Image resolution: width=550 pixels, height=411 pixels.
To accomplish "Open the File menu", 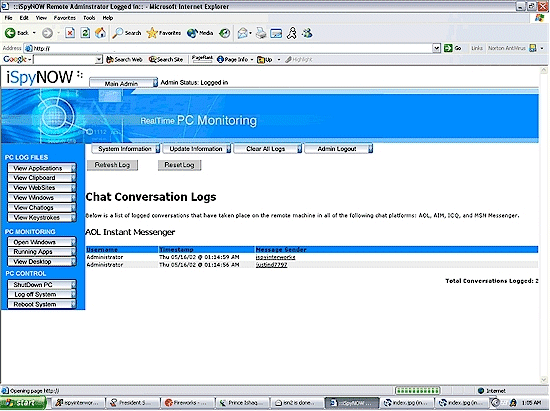I will 8,18.
